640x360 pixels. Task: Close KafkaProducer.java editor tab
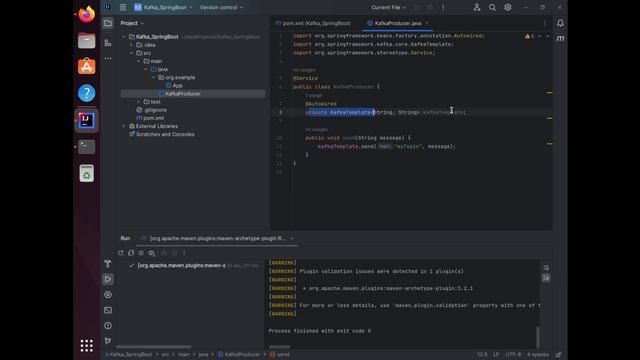427,23
